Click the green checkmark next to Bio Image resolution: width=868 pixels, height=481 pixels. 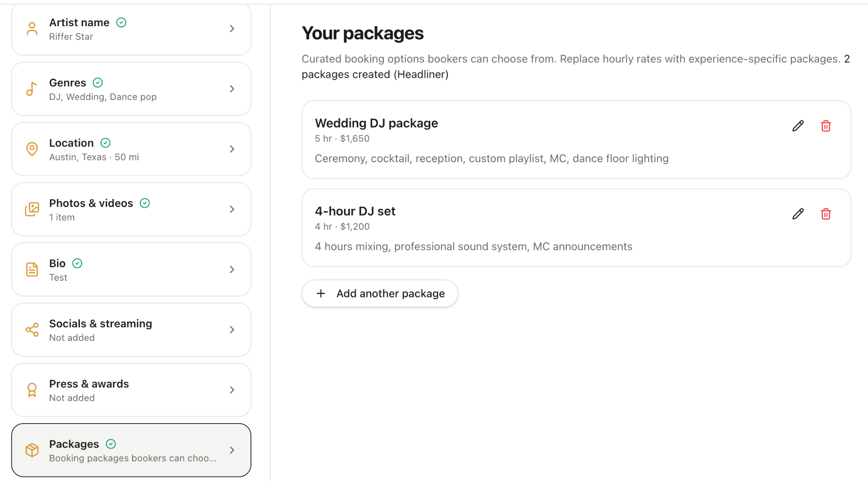[x=77, y=263]
